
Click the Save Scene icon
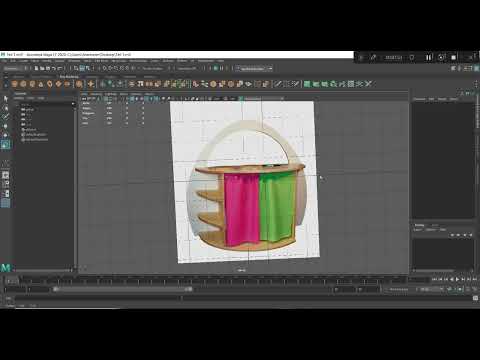tap(48, 68)
